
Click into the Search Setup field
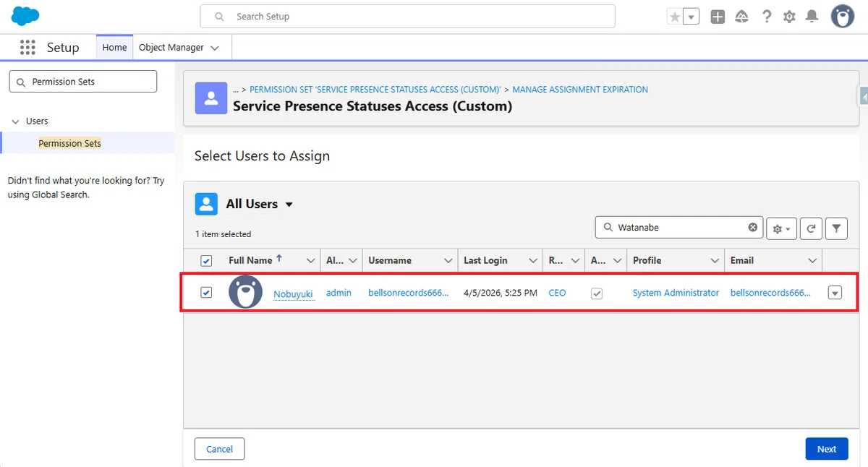(x=408, y=16)
